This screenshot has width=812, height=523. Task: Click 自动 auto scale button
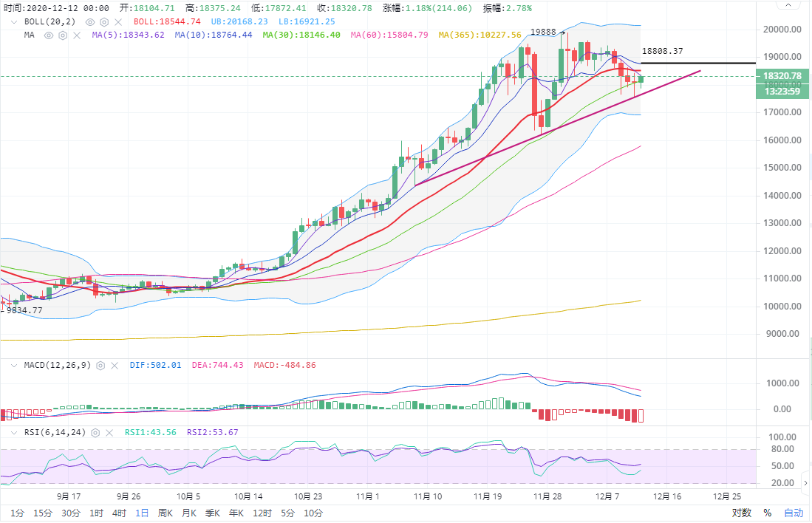click(x=793, y=513)
